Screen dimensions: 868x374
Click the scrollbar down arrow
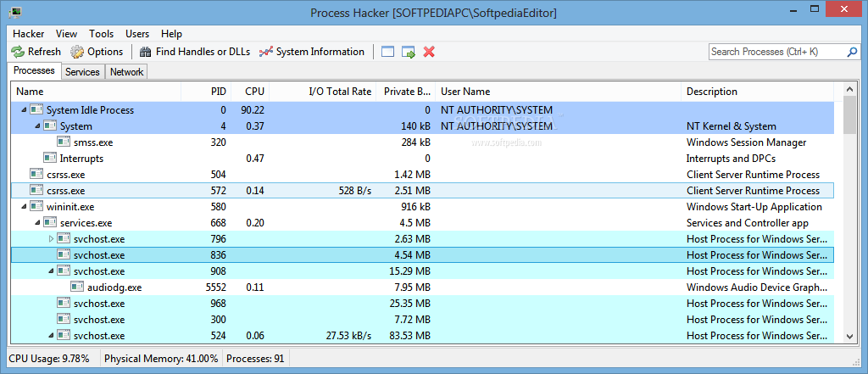point(849,337)
